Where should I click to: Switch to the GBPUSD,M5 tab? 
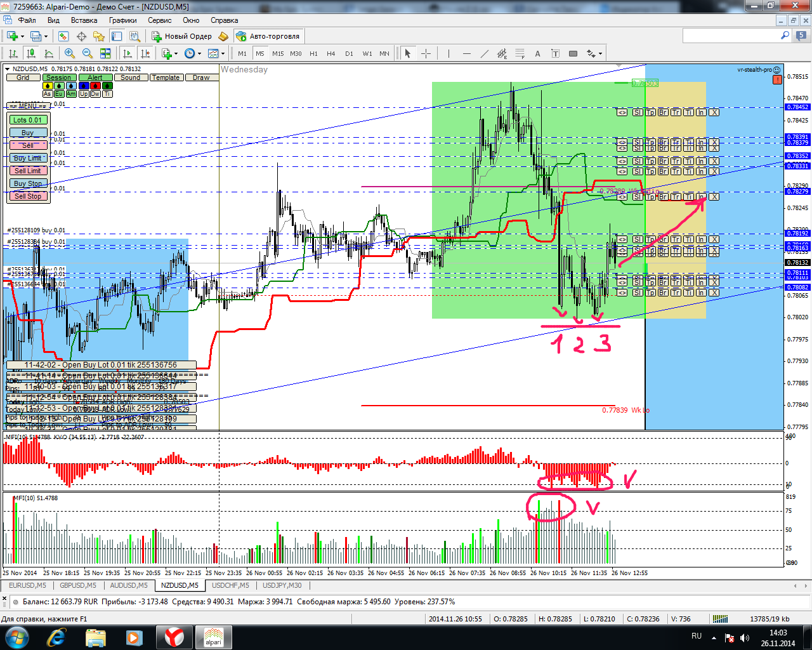(78, 585)
